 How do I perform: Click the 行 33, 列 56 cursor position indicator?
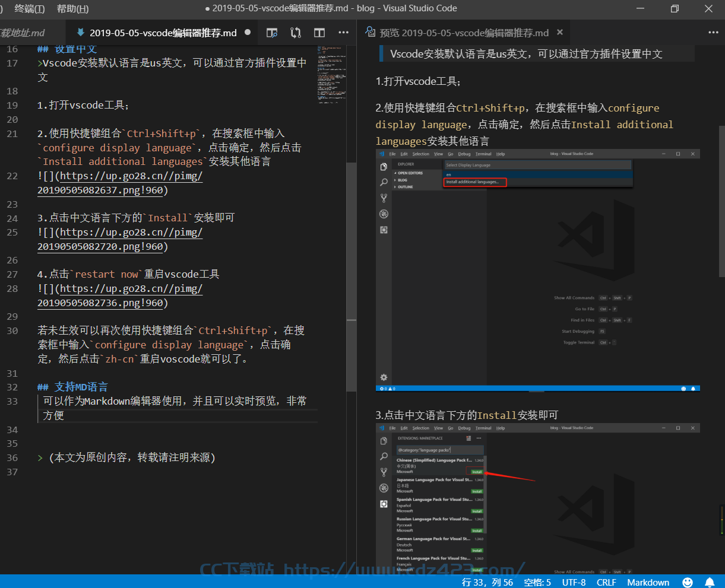[x=489, y=582]
